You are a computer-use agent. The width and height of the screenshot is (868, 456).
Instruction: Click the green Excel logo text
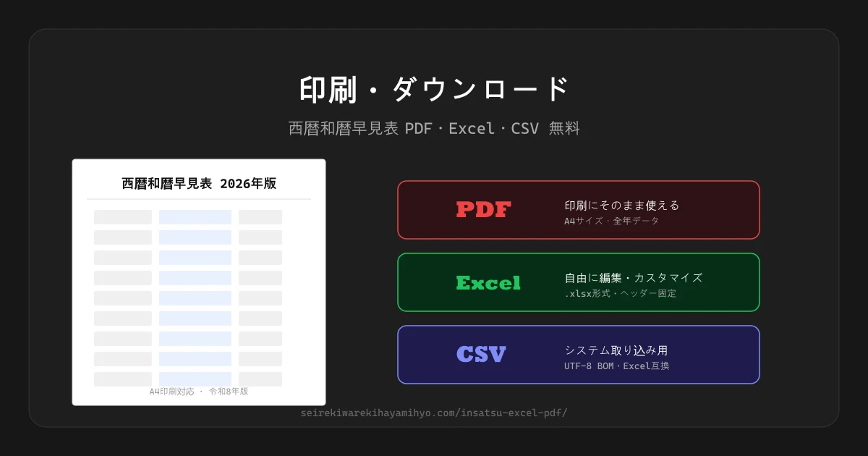click(488, 282)
